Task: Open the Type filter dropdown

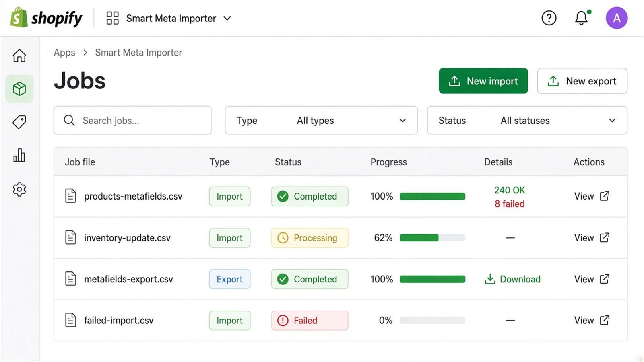Action: (x=321, y=120)
